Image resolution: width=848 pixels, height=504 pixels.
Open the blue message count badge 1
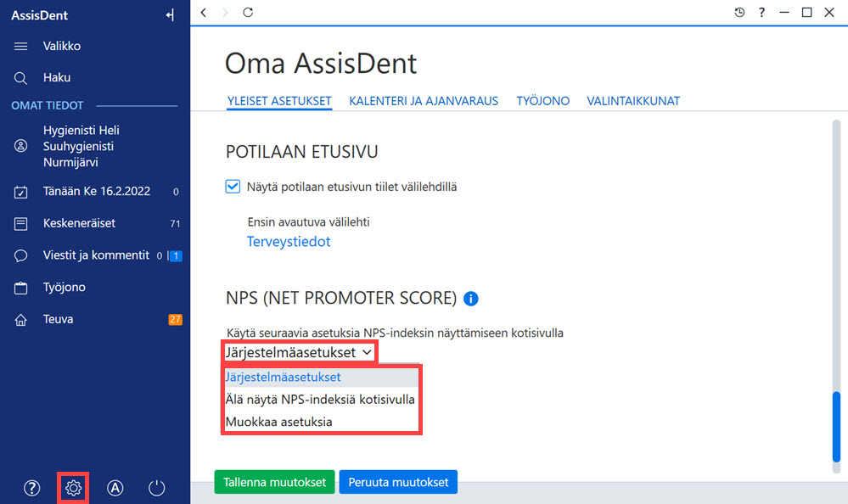pyautogui.click(x=176, y=255)
